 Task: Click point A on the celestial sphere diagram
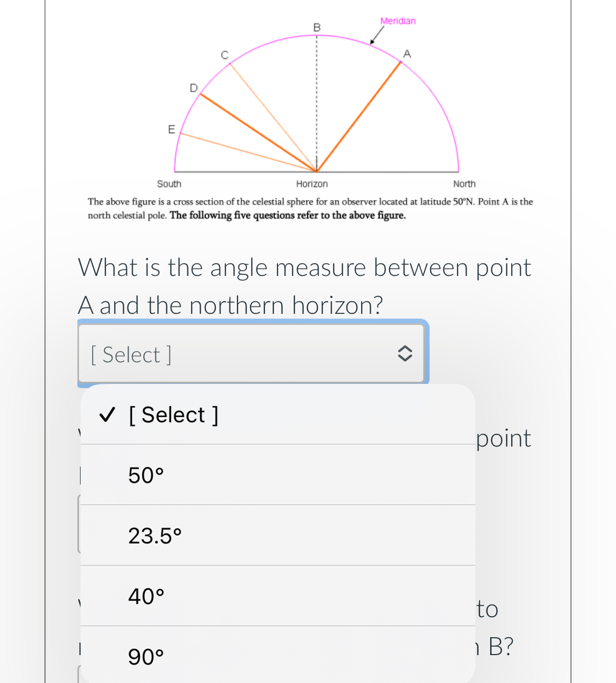407,53
